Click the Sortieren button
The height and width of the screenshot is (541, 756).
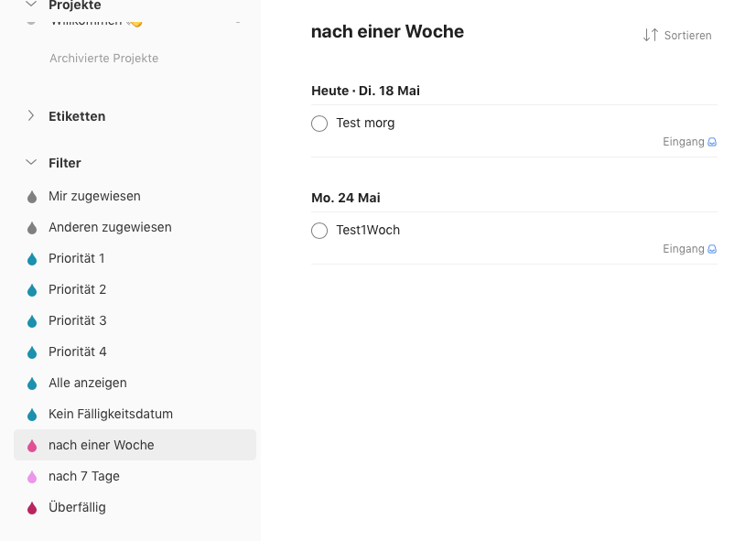tap(677, 35)
